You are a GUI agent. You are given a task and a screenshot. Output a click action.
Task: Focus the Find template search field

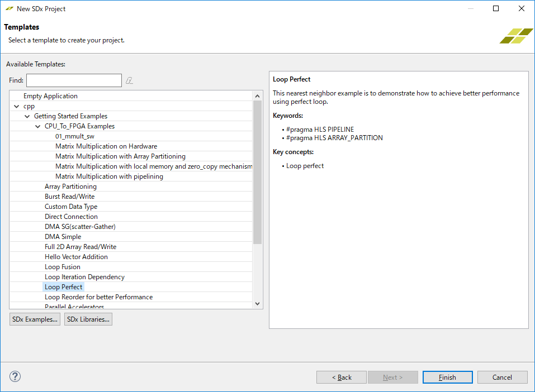coord(74,80)
